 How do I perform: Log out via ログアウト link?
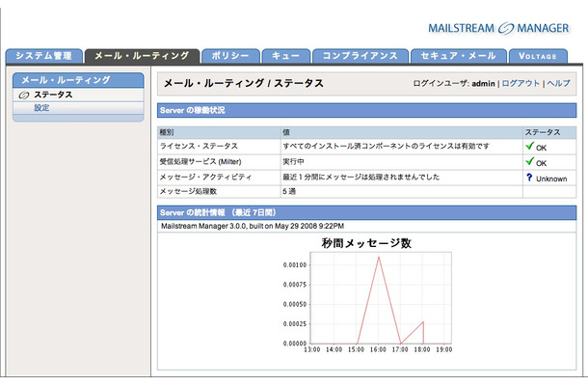521,83
